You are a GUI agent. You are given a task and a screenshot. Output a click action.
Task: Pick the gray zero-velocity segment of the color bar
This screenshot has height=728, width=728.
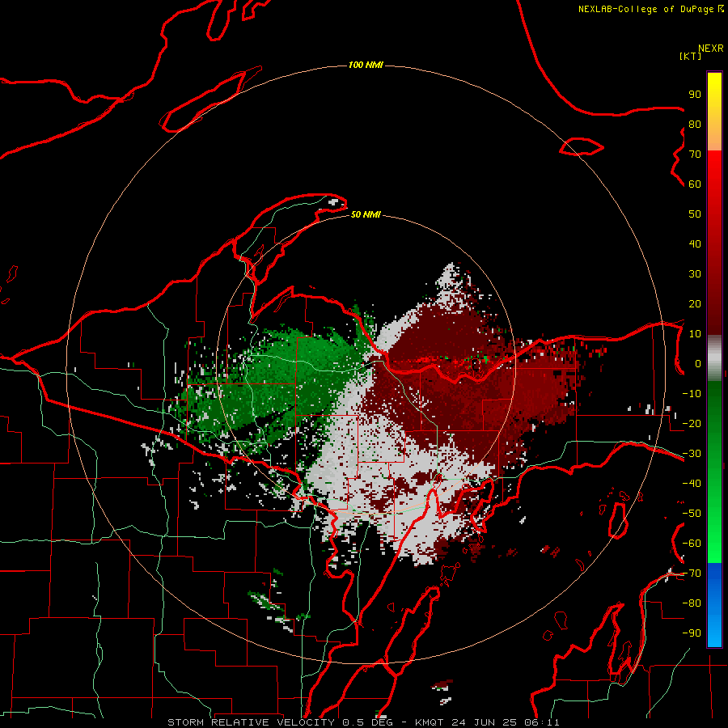point(714,358)
